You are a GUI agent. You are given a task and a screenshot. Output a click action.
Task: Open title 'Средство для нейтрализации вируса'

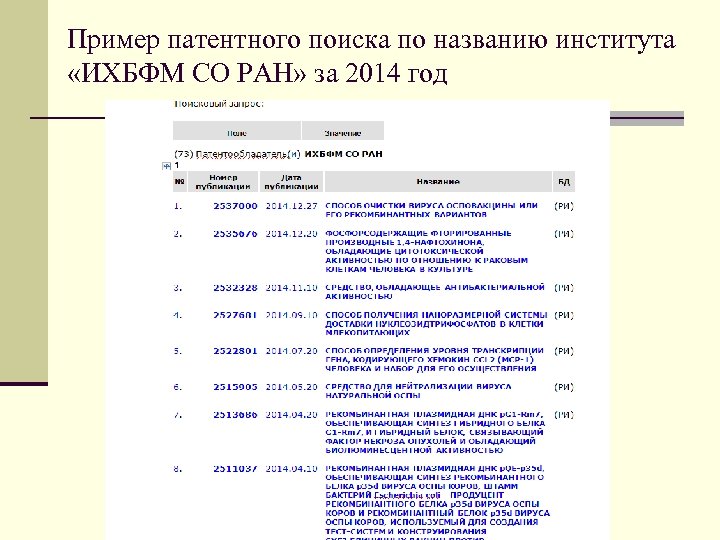[418, 391]
